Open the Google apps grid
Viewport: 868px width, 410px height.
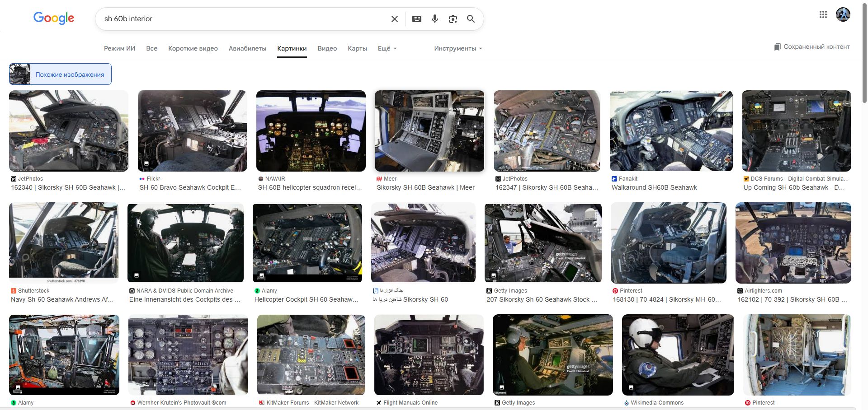click(x=823, y=14)
